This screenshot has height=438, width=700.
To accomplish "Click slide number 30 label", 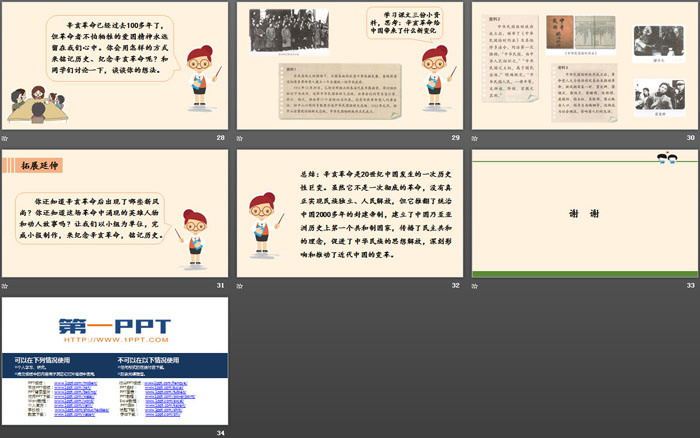I will 691,138.
